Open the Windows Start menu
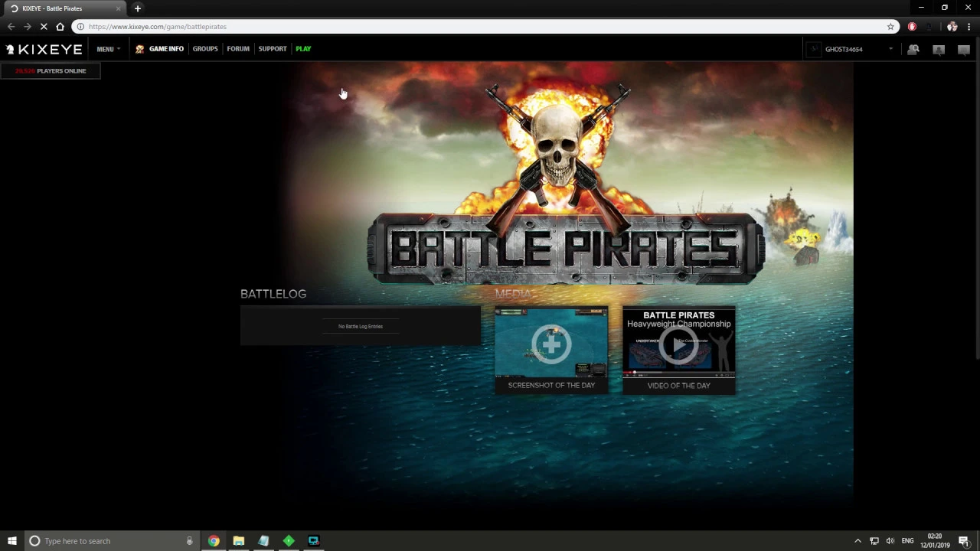Image resolution: width=980 pixels, height=551 pixels. click(11, 541)
